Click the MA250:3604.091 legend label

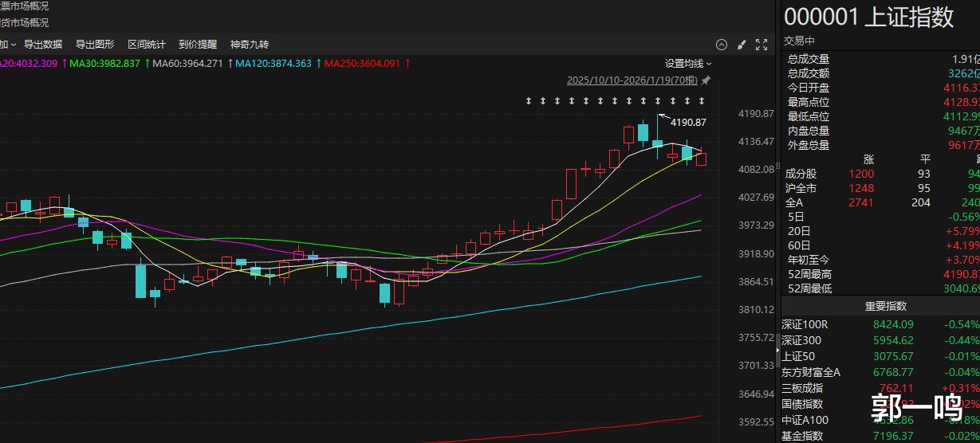click(362, 64)
